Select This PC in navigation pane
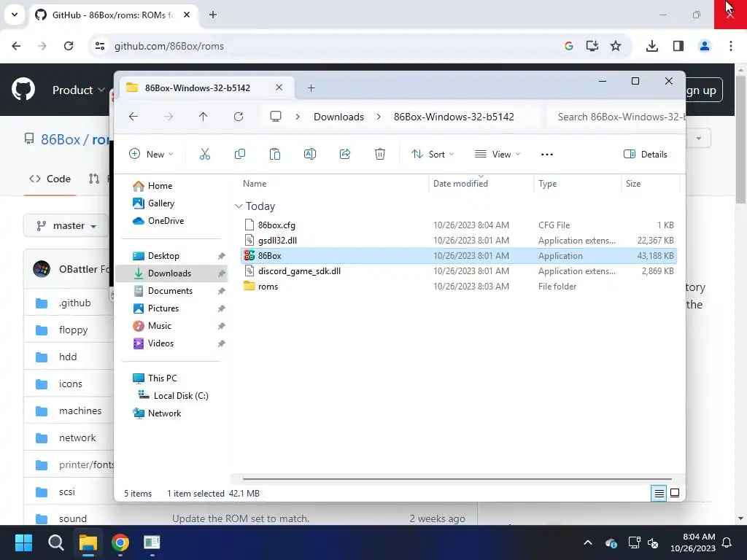This screenshot has width=747, height=560. (162, 378)
